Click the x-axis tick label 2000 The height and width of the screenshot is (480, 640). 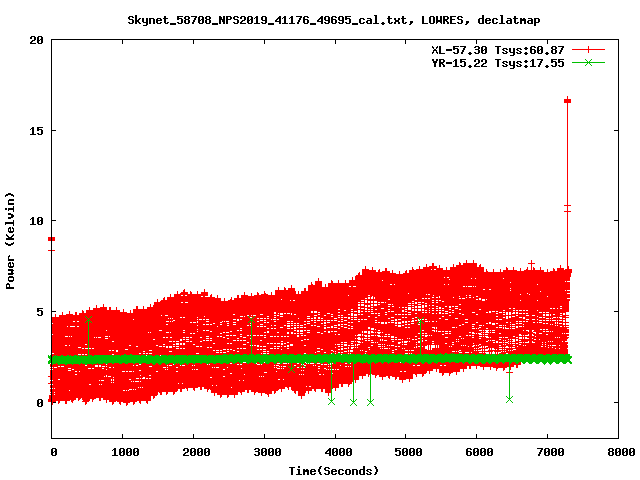tap(196, 452)
